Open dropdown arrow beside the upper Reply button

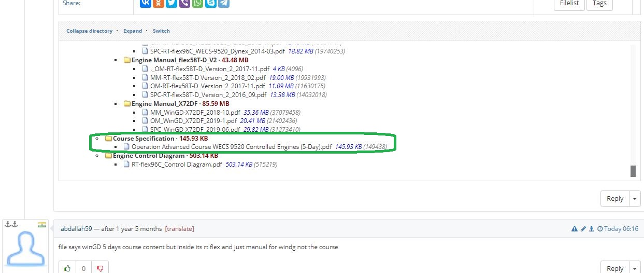point(635,198)
